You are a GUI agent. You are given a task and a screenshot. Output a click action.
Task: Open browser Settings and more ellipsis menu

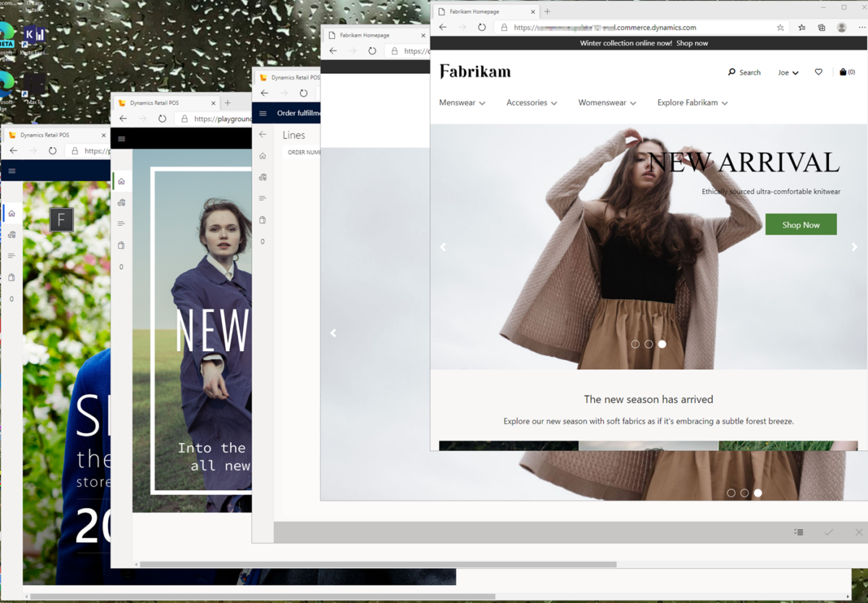(x=861, y=28)
